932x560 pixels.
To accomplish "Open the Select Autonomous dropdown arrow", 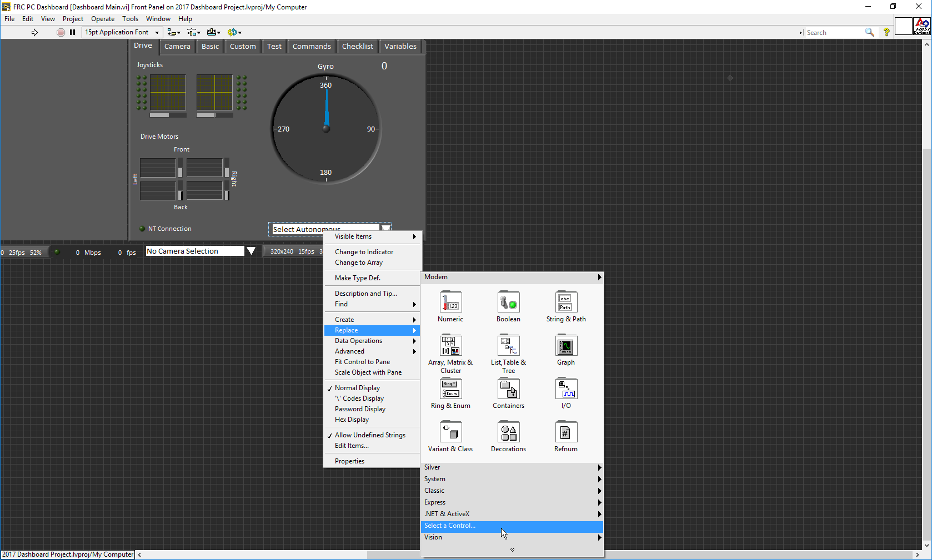I will (385, 228).
